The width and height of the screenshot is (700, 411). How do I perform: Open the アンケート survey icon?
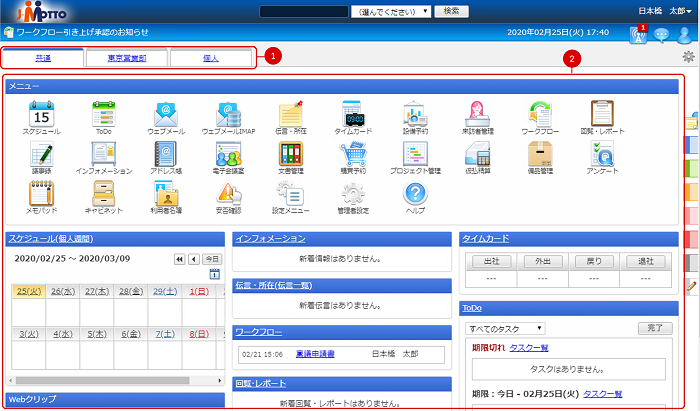pos(602,154)
